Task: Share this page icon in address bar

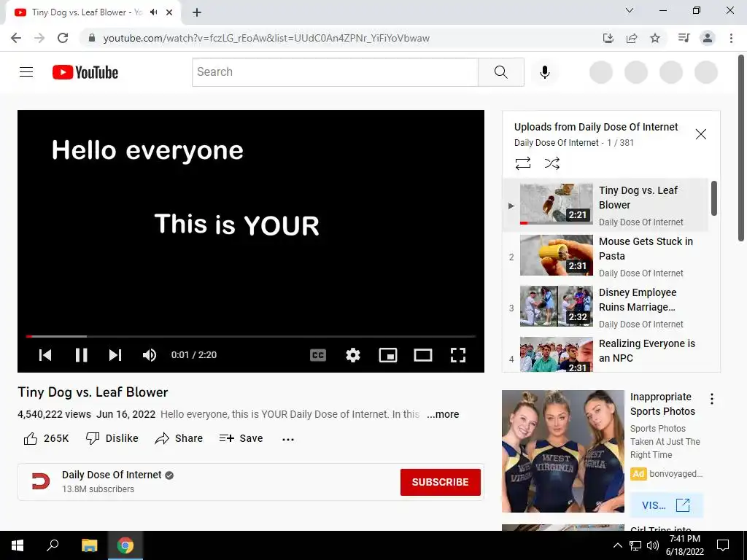Action: point(632,38)
